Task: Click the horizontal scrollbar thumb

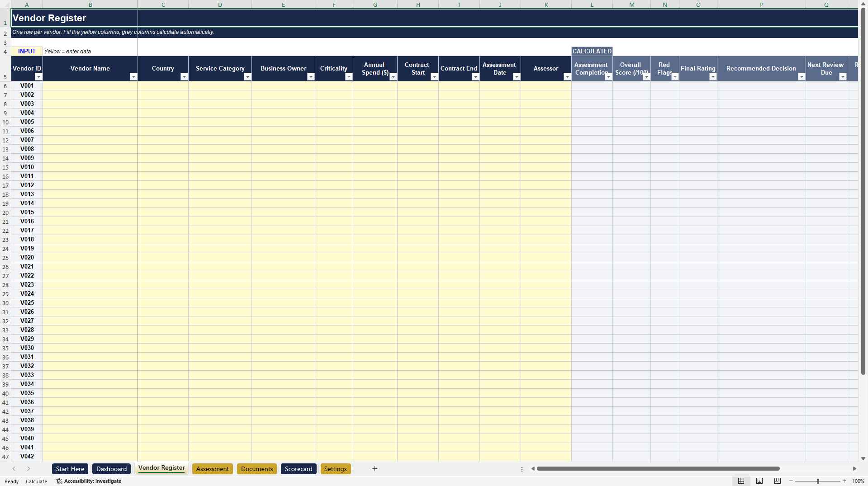Action: click(658, 469)
